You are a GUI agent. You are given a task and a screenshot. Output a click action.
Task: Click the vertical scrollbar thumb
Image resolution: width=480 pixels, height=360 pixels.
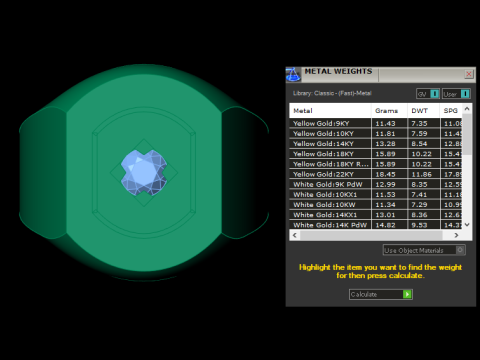pyautogui.click(x=467, y=134)
